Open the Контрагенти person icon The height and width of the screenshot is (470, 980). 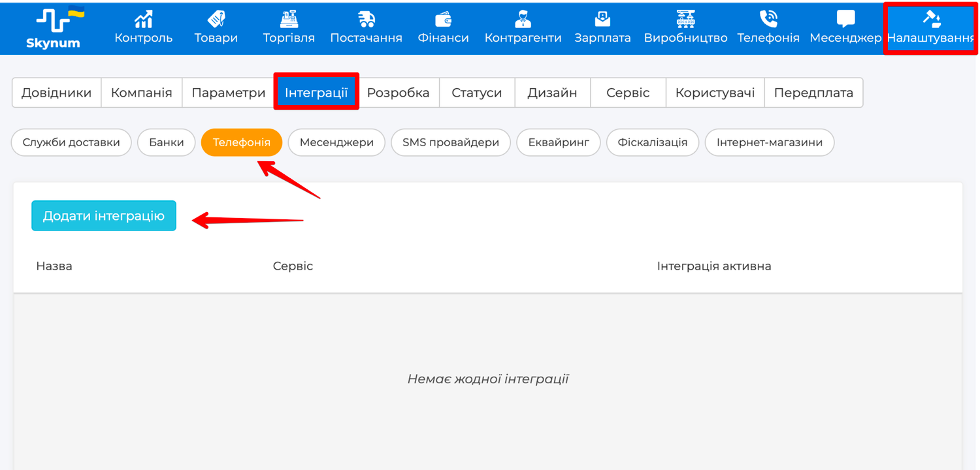click(523, 20)
